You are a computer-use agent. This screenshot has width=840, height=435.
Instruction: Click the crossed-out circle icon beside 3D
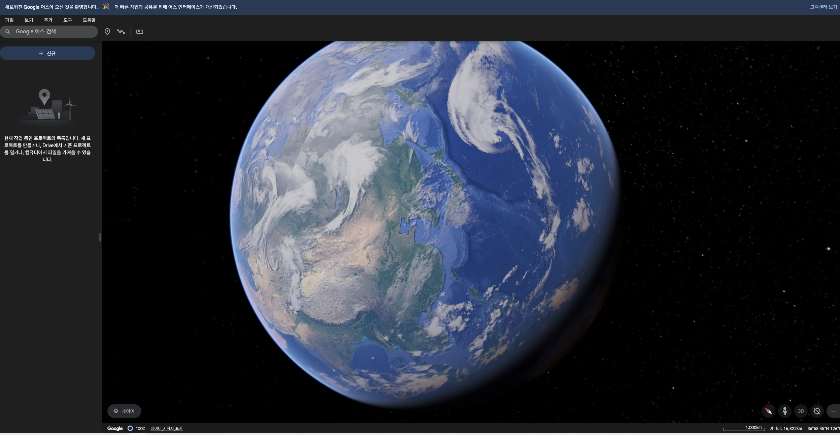[x=817, y=411]
